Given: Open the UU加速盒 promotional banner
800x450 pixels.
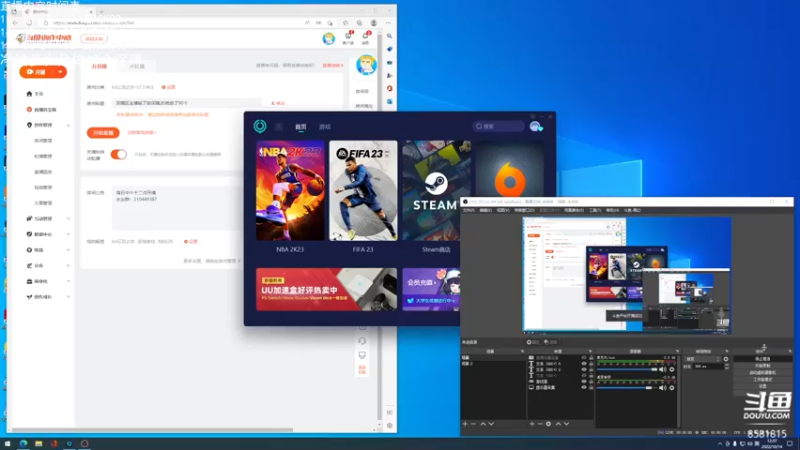Looking at the screenshot, I should (x=326, y=289).
